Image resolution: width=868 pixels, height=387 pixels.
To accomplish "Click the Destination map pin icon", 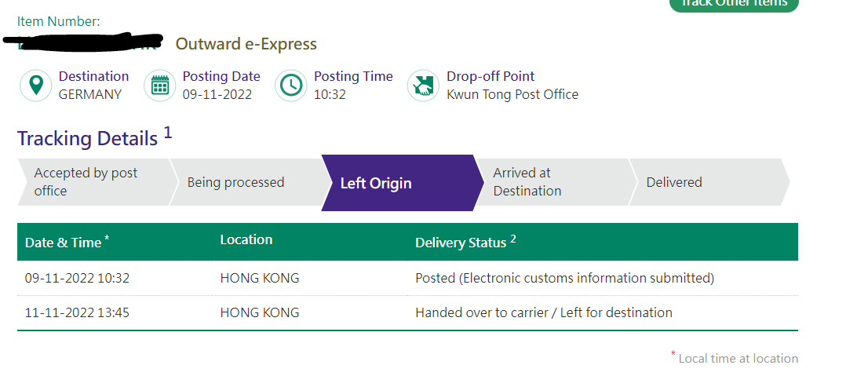I will (36, 86).
